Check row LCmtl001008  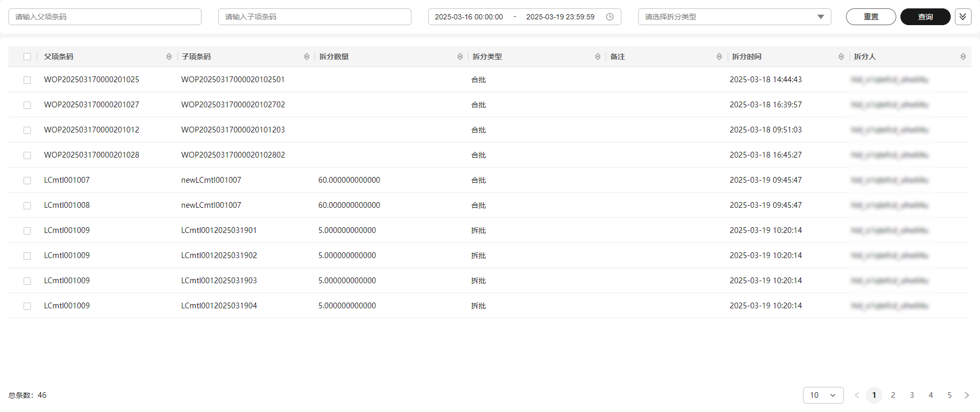pyautogui.click(x=27, y=206)
